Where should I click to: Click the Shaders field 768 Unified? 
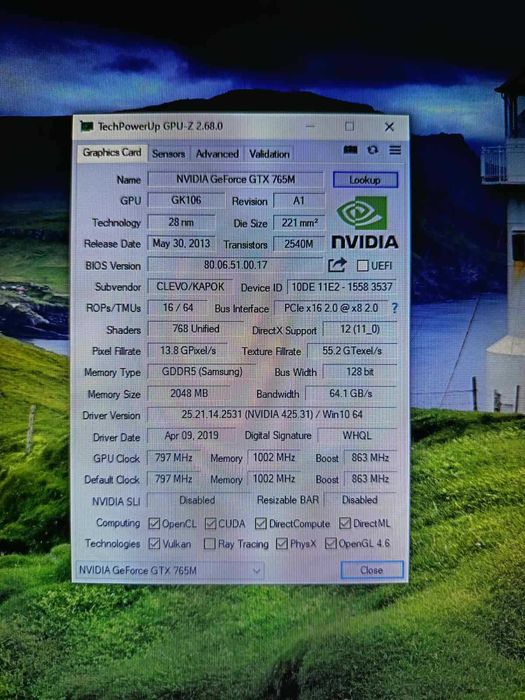tap(196, 329)
